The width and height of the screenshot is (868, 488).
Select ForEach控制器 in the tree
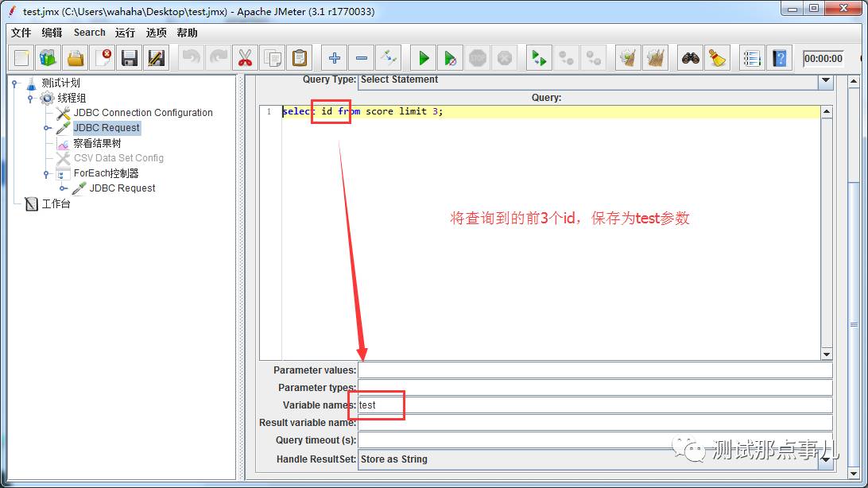pyautogui.click(x=106, y=173)
